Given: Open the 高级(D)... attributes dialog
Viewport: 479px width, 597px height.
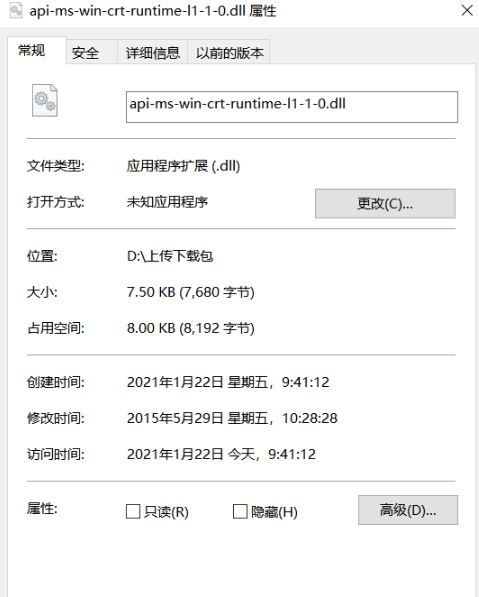Looking at the screenshot, I should 408,510.
